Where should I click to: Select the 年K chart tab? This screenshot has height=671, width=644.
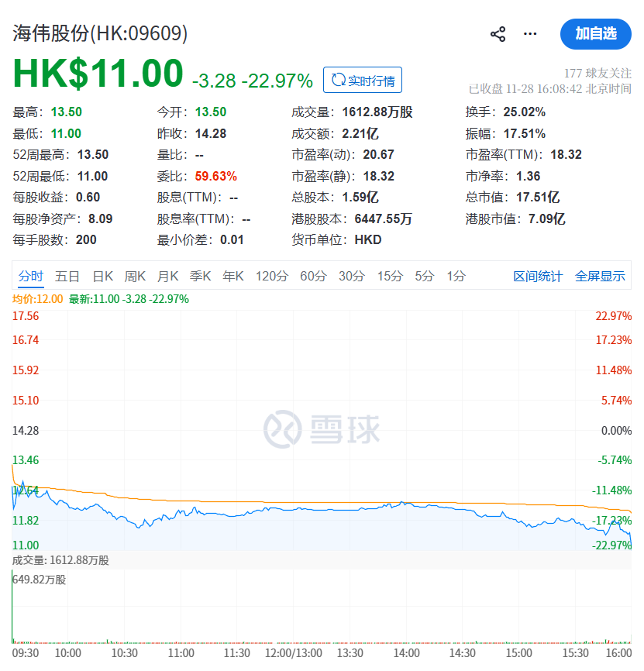pyautogui.click(x=233, y=277)
